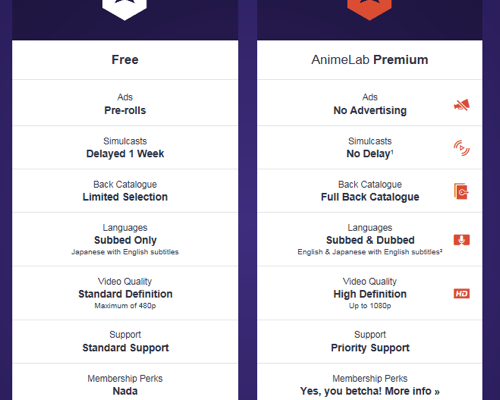Click the High Definition text

tap(370, 294)
